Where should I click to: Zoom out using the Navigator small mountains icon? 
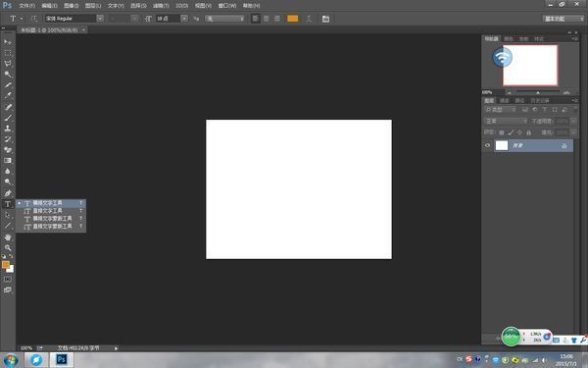pyautogui.click(x=509, y=92)
